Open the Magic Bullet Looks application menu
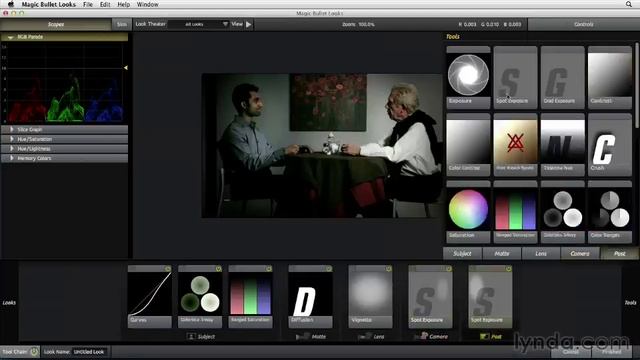The image size is (640, 360). 49,4
